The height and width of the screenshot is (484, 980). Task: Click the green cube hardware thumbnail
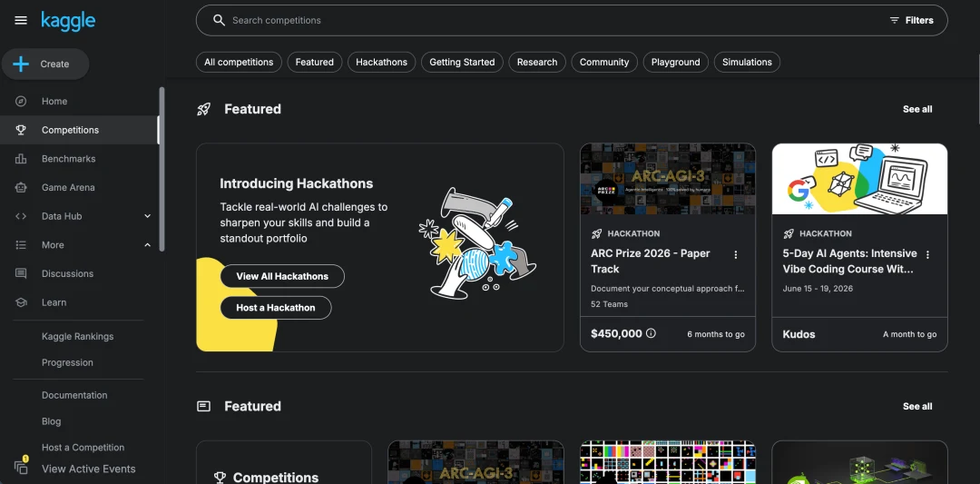tap(859, 463)
